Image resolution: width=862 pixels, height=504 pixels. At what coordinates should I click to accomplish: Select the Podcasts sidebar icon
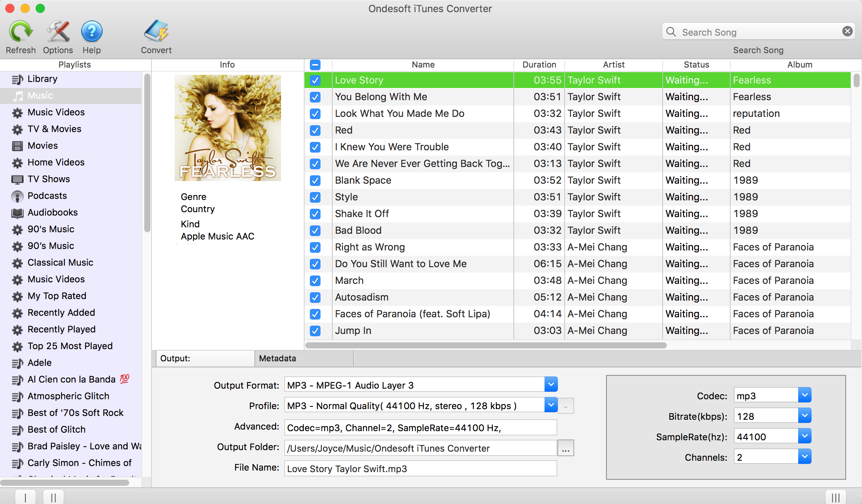[x=16, y=195]
